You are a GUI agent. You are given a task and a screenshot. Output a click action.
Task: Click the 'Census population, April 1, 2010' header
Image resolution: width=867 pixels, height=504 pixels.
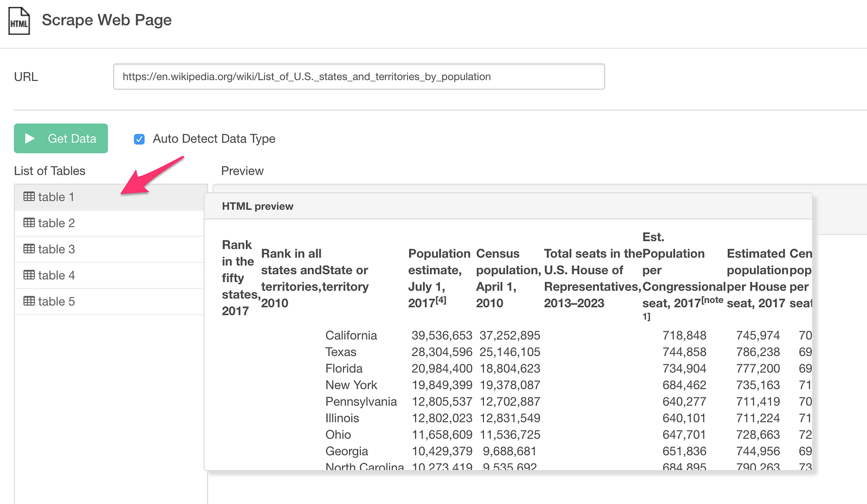(508, 278)
